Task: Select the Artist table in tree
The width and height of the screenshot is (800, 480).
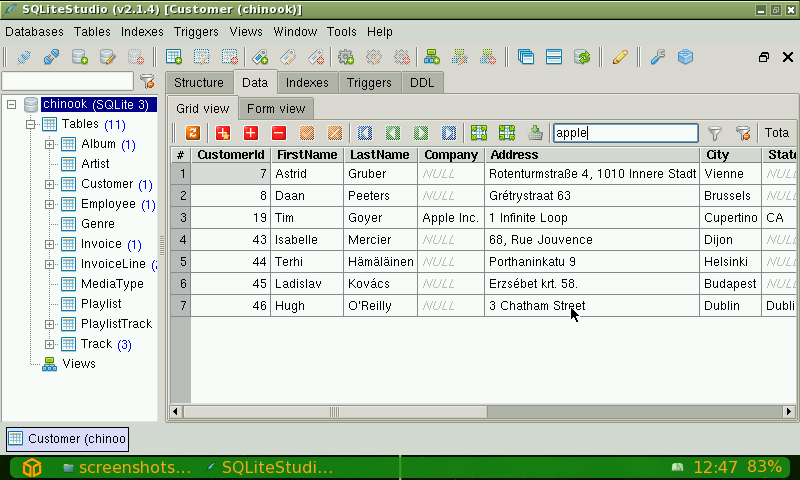Action: [95, 164]
